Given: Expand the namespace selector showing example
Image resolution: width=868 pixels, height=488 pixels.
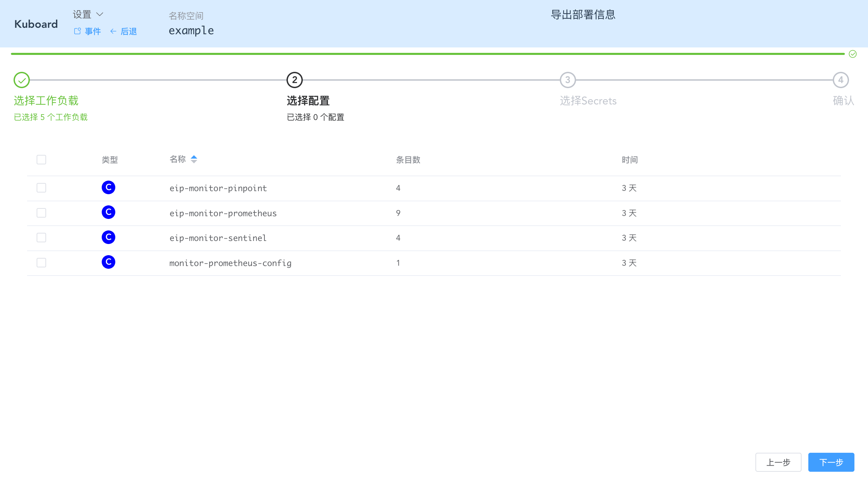Looking at the screenshot, I should [x=192, y=30].
